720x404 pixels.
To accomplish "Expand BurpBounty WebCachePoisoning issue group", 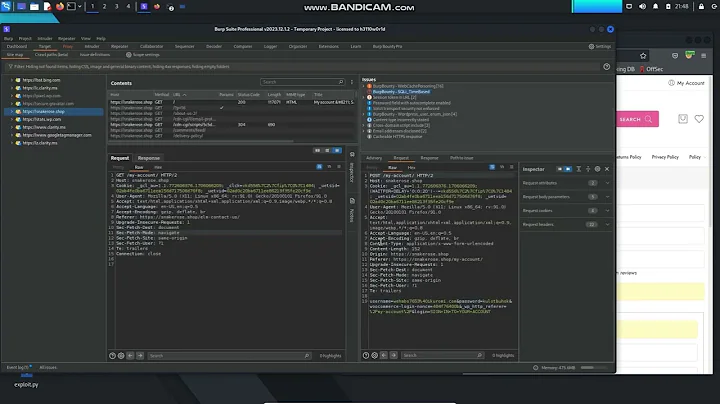I will 364,86.
